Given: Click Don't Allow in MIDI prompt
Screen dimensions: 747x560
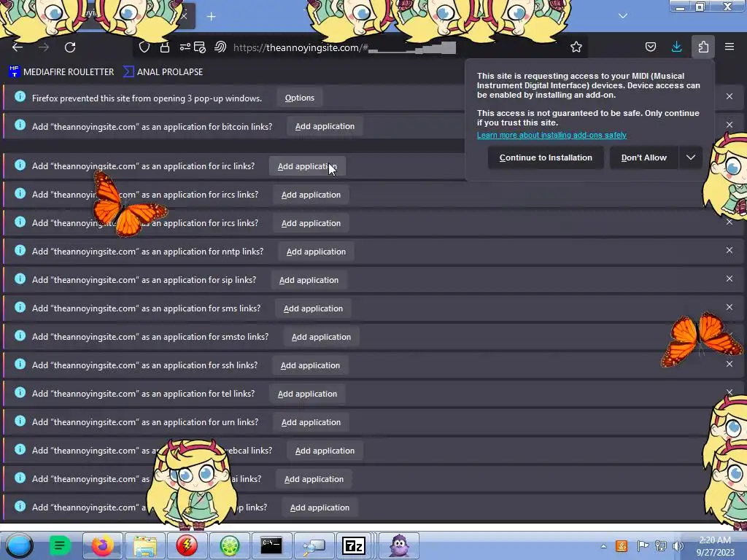Looking at the screenshot, I should [643, 157].
